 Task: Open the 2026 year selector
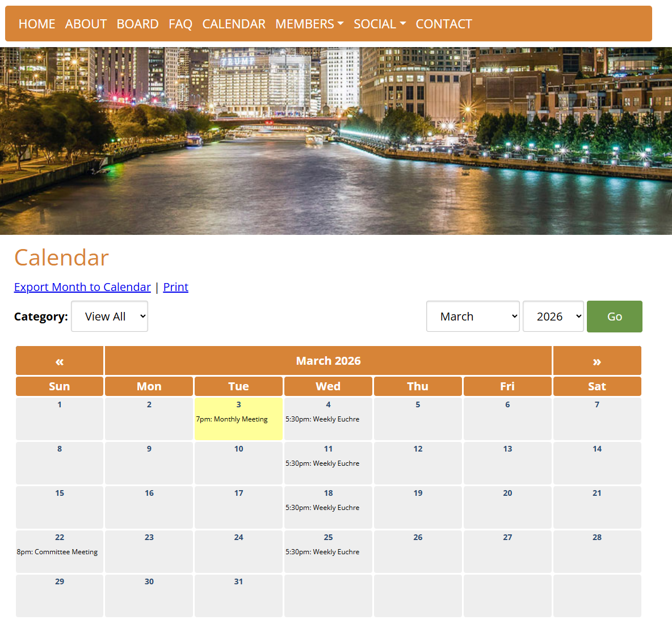click(553, 317)
